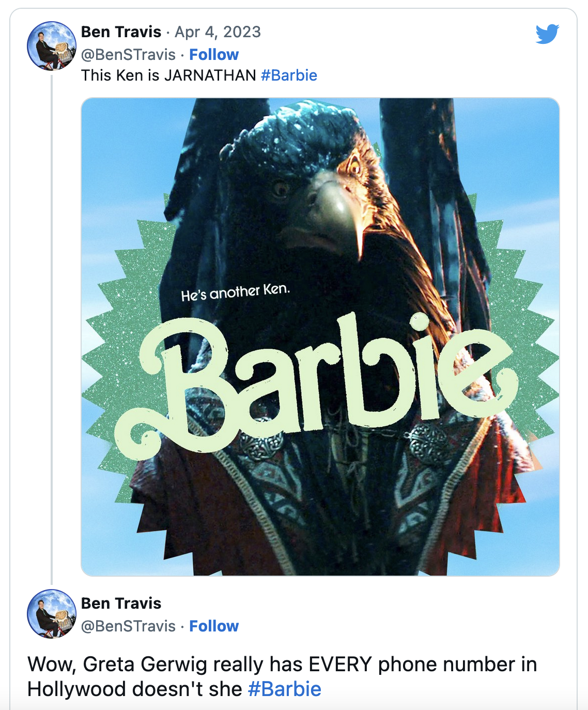588x710 pixels.
Task: Open the #Barbie hashtag in the Greta Gerwig tweet
Action: pyautogui.click(x=285, y=689)
